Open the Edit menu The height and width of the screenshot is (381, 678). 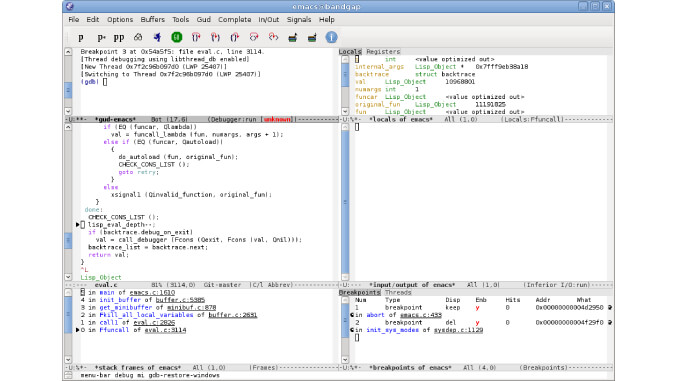pyautogui.click(x=93, y=19)
